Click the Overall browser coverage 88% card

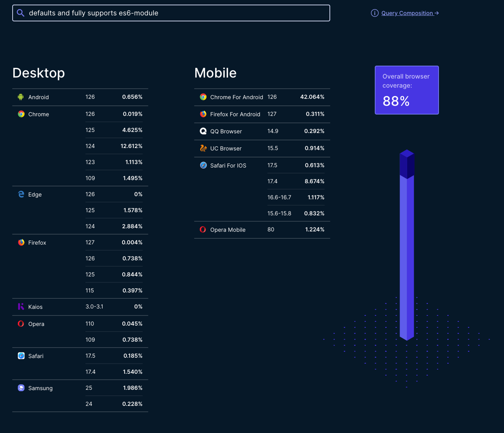[x=407, y=90]
